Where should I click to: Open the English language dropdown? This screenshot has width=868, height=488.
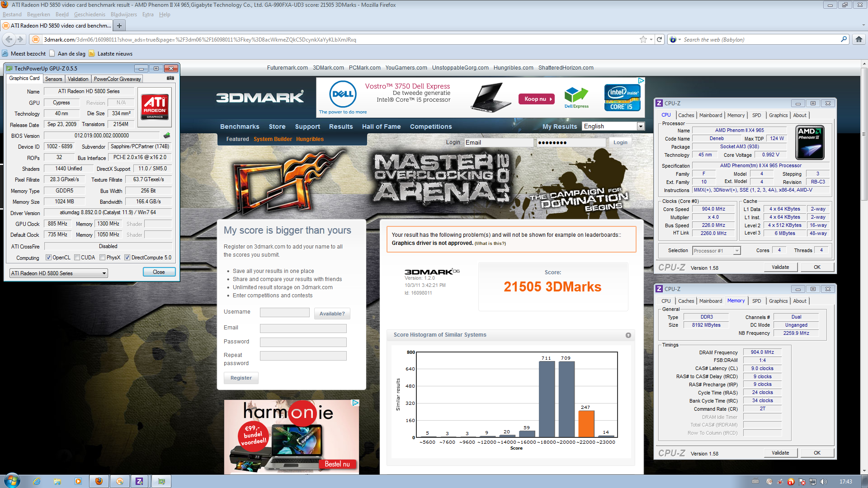pyautogui.click(x=613, y=127)
